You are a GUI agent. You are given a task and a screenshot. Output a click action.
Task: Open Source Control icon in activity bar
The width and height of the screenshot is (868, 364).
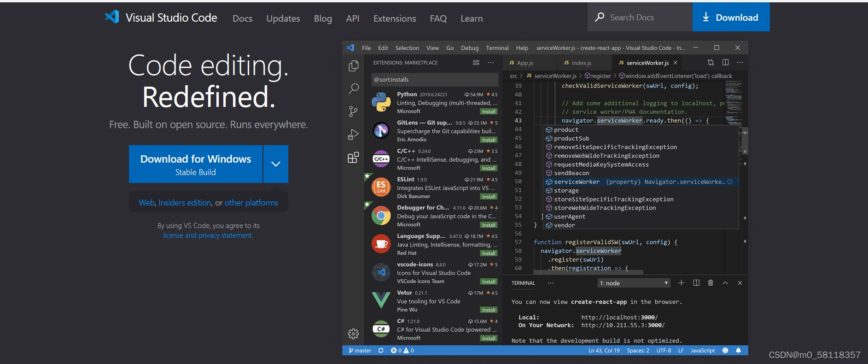click(353, 111)
